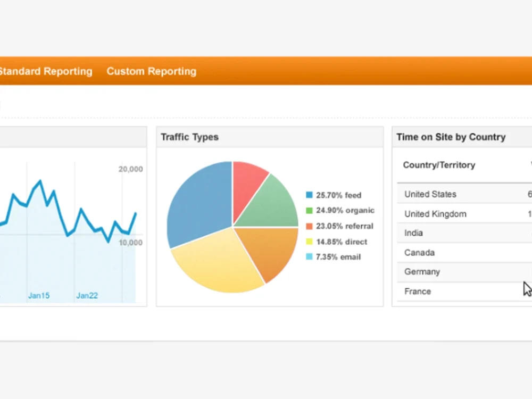Viewport: 532px width, 399px height.
Task: Click the 23.05% referral legend label
Action: coord(345,226)
